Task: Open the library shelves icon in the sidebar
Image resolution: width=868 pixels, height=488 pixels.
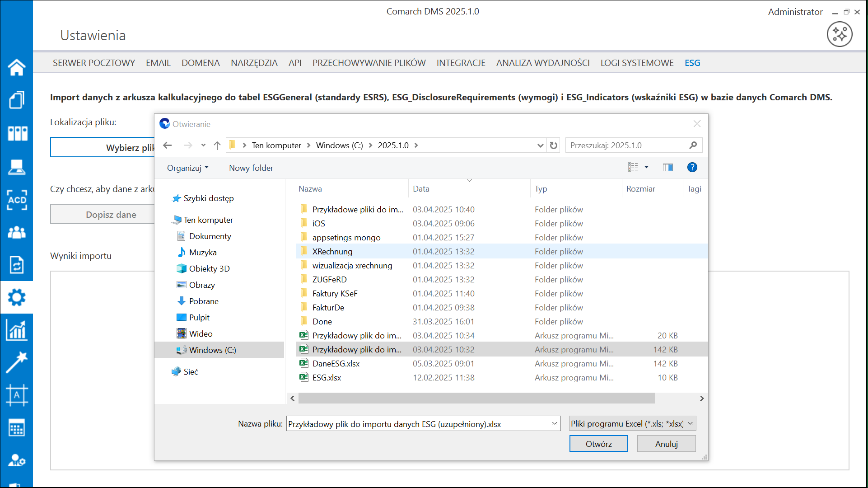Action: 17,133
